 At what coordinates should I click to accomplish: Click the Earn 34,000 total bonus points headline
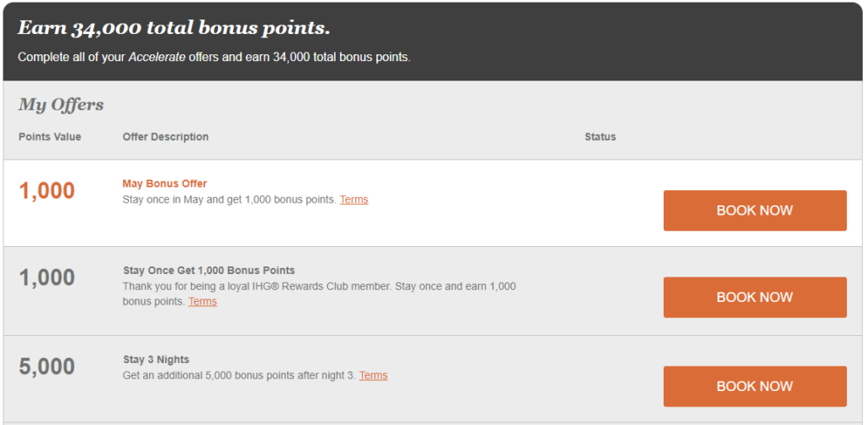click(x=174, y=28)
